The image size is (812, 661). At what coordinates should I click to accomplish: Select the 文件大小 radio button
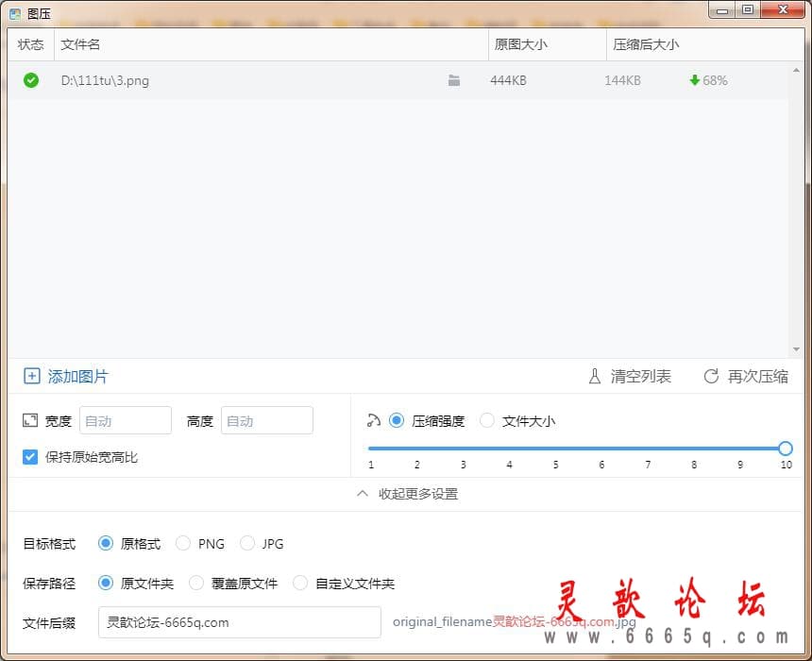[x=487, y=420]
